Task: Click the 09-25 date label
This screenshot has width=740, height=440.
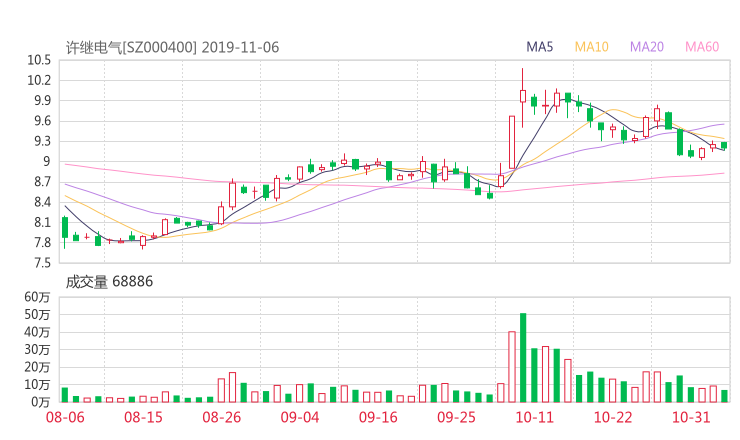Action: tap(456, 417)
